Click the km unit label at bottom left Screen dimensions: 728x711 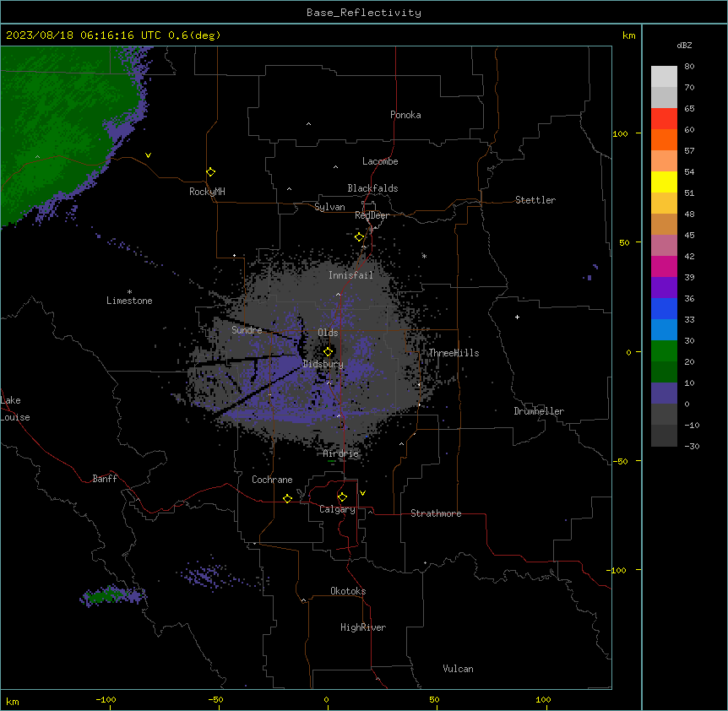(x=13, y=701)
